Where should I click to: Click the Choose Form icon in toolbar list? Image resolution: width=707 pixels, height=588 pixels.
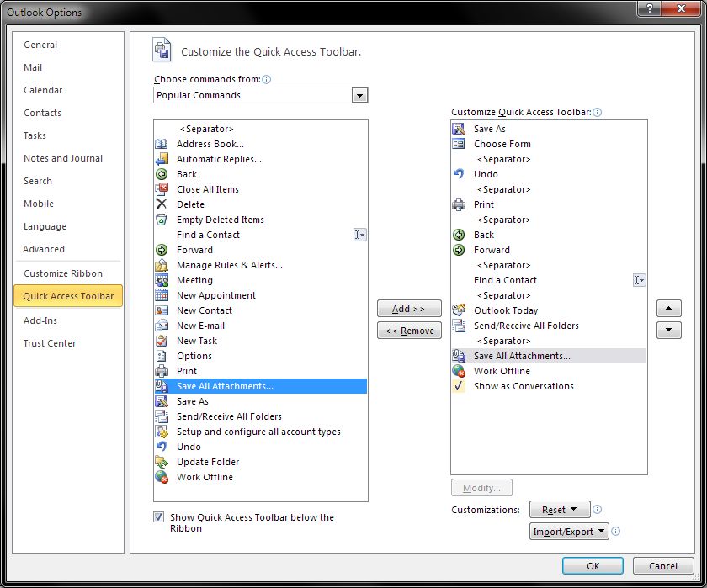pos(459,144)
